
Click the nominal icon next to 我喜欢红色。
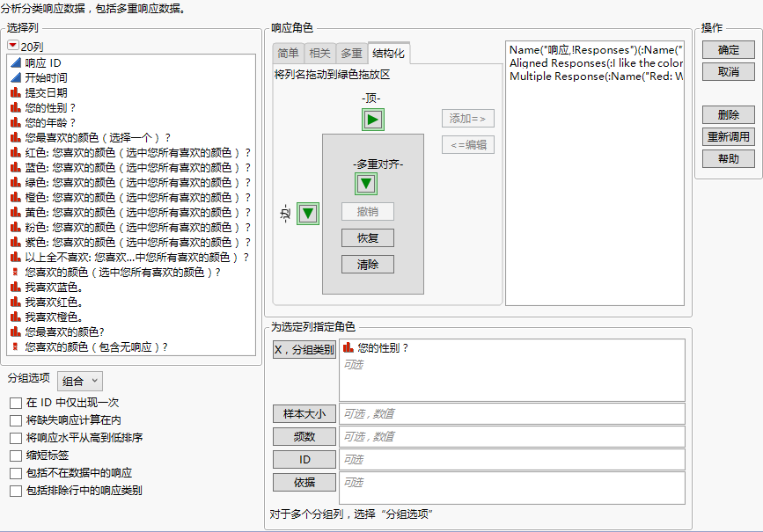16,302
